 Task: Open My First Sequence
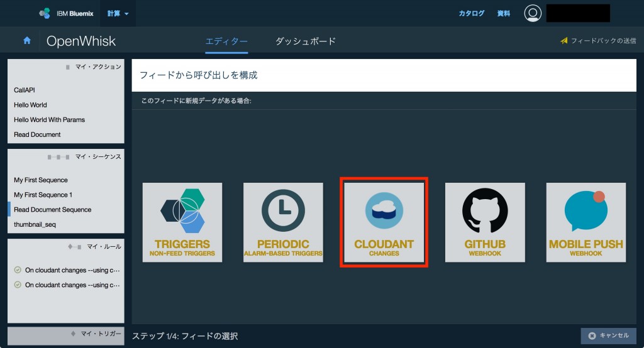point(41,180)
